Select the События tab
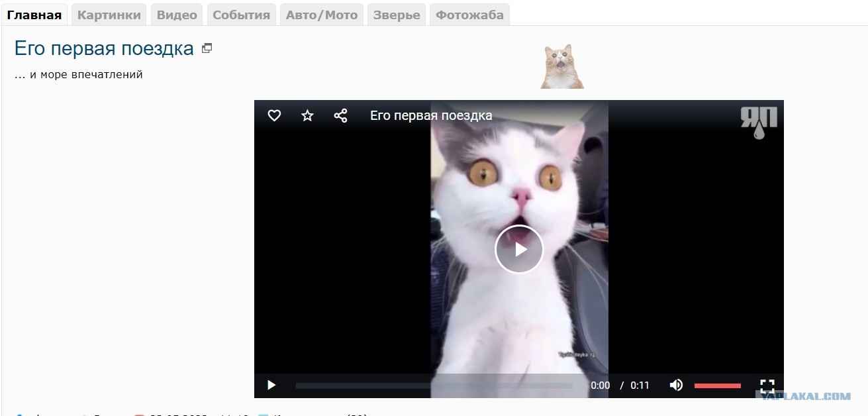The image size is (868, 416). [242, 15]
